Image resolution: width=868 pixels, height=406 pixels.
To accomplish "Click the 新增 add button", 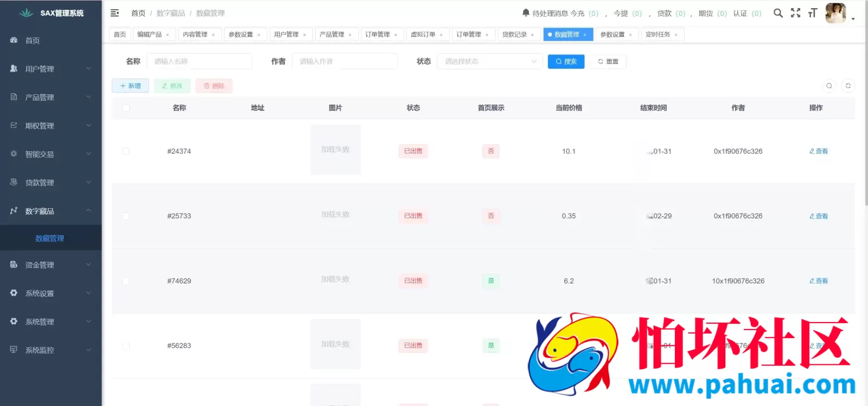I will pyautogui.click(x=130, y=86).
